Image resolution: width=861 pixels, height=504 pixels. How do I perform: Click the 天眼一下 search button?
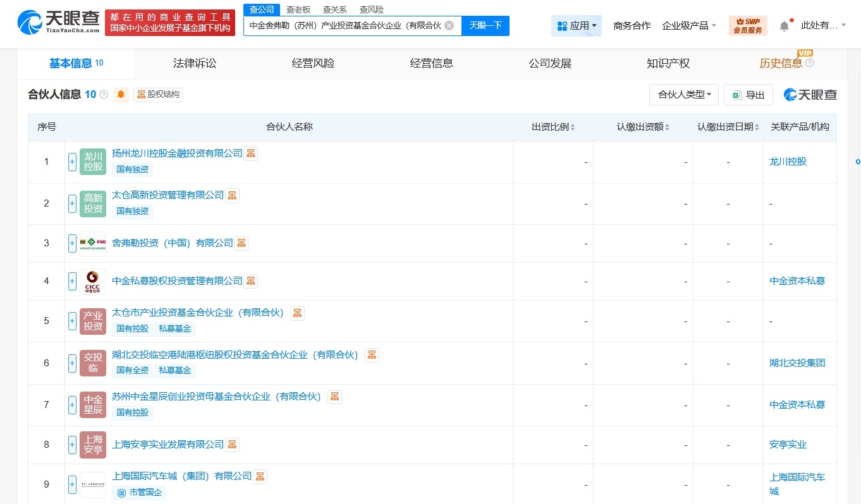click(x=485, y=25)
